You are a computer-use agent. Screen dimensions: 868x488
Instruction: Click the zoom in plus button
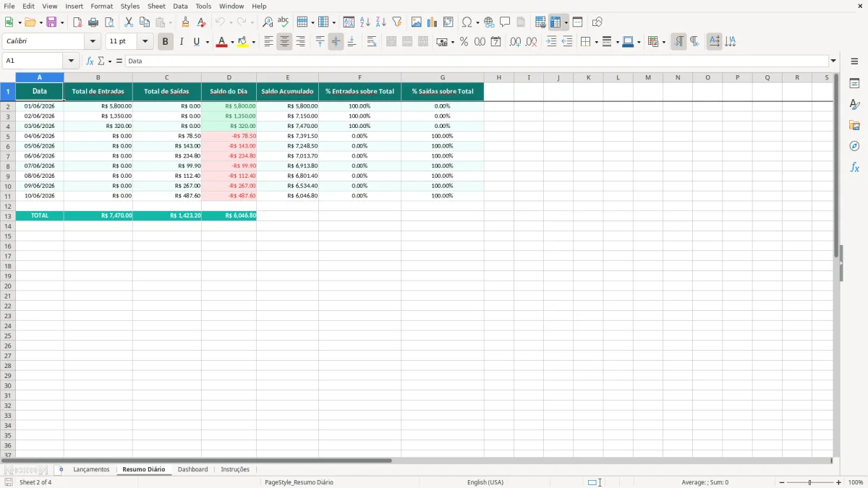839,482
